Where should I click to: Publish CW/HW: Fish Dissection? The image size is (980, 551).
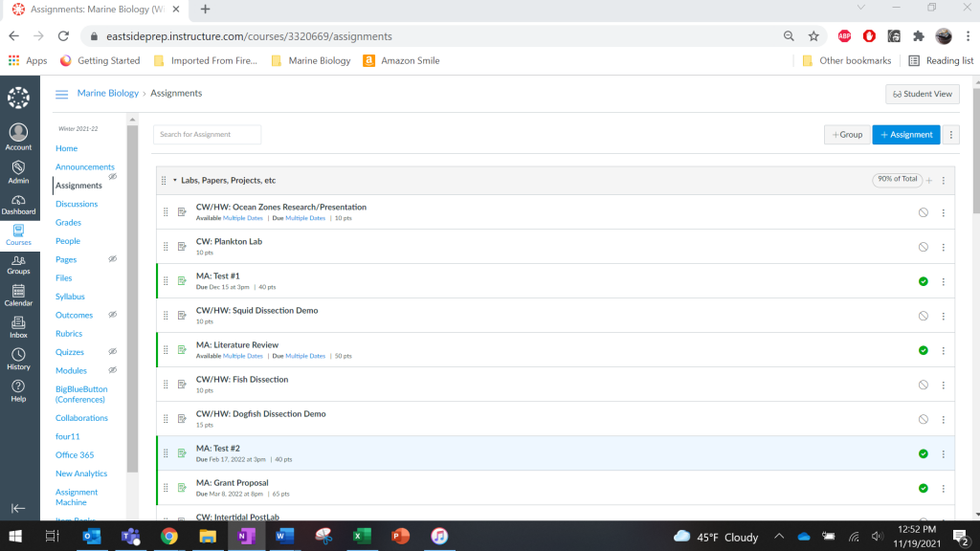pos(924,385)
